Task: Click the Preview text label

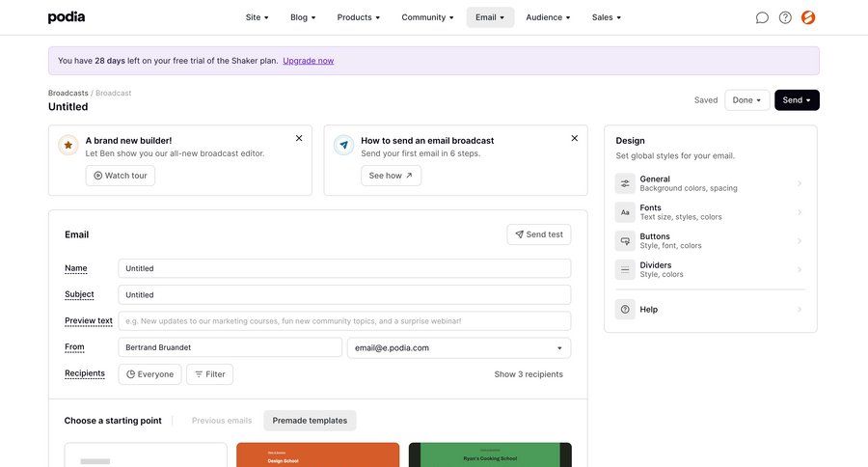Action: coord(89,320)
